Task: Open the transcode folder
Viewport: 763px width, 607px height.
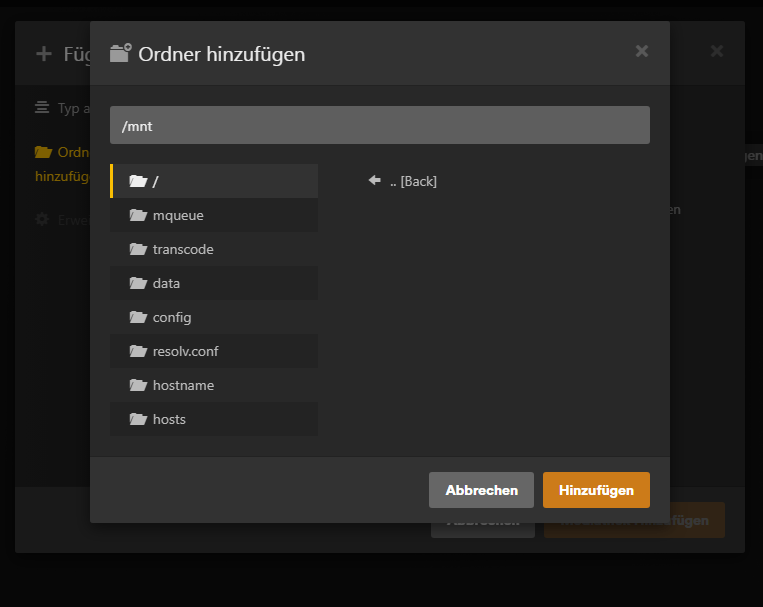Action: [214, 249]
